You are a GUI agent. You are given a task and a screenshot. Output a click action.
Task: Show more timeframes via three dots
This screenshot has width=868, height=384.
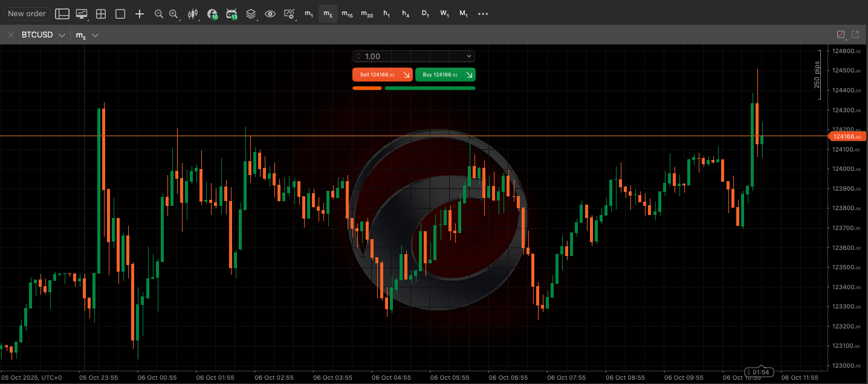point(483,13)
